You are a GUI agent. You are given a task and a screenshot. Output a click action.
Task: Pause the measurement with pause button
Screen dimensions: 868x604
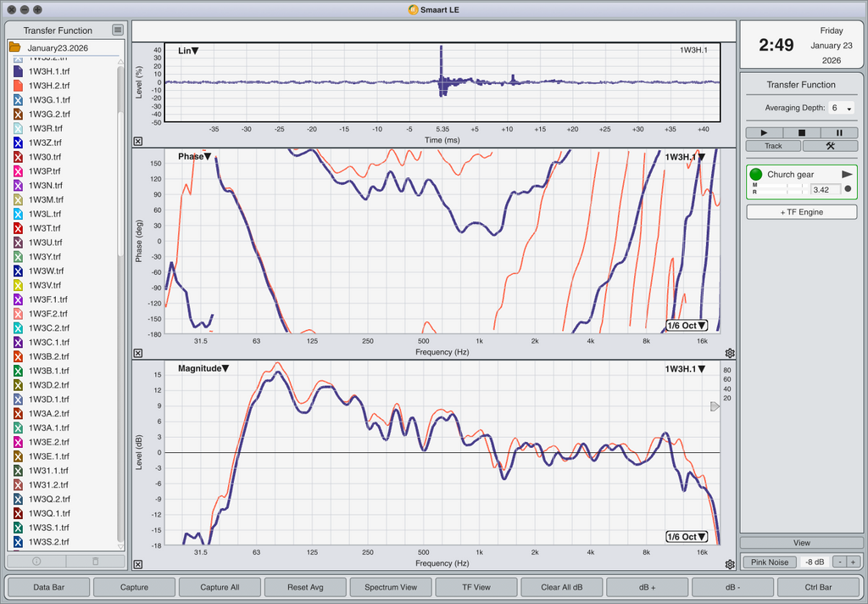839,133
